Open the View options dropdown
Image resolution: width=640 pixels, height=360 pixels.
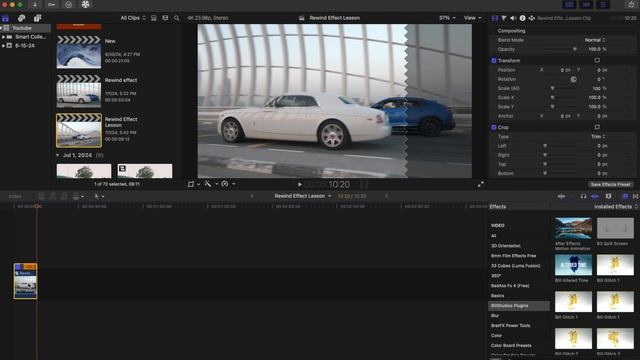[x=472, y=18]
